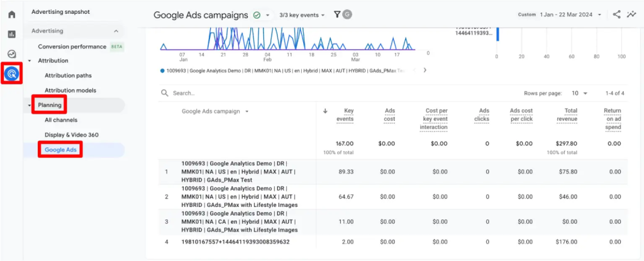Collapse the Advertising section chevron
644x261 pixels.
click(116, 31)
